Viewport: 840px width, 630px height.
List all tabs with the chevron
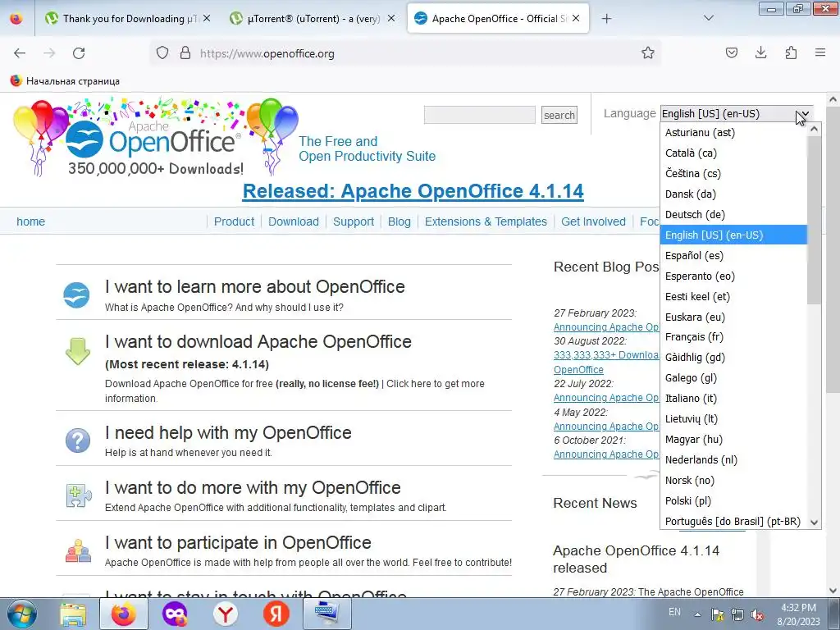click(x=708, y=19)
